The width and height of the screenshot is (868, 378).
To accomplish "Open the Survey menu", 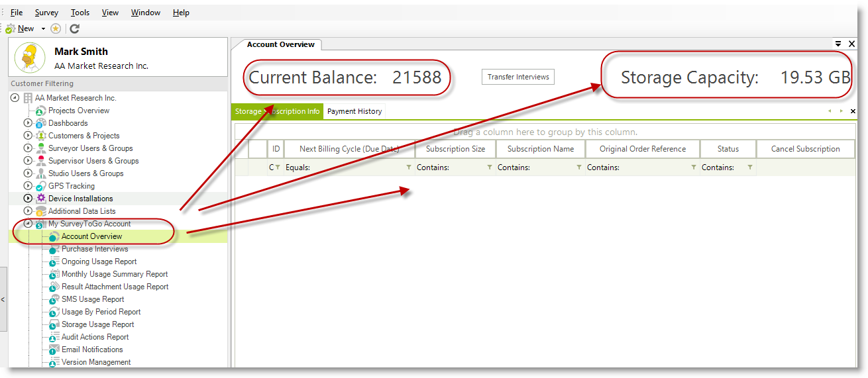I will click(46, 13).
